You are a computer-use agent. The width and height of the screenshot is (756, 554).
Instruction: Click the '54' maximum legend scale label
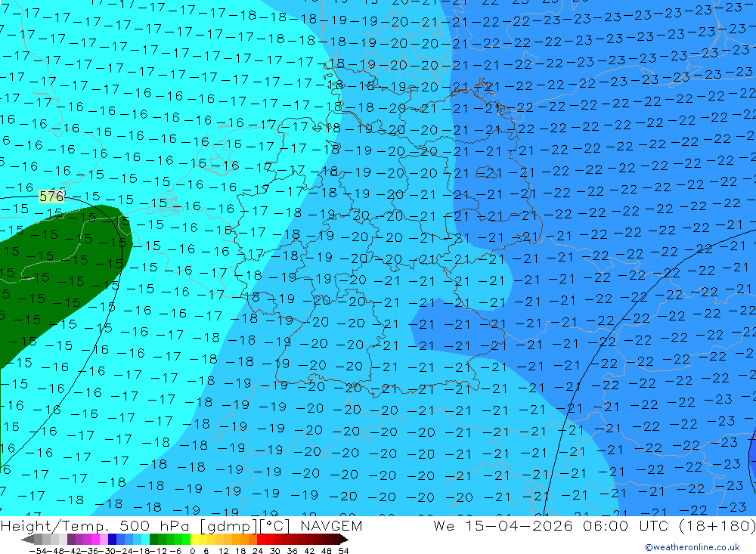[343, 551]
